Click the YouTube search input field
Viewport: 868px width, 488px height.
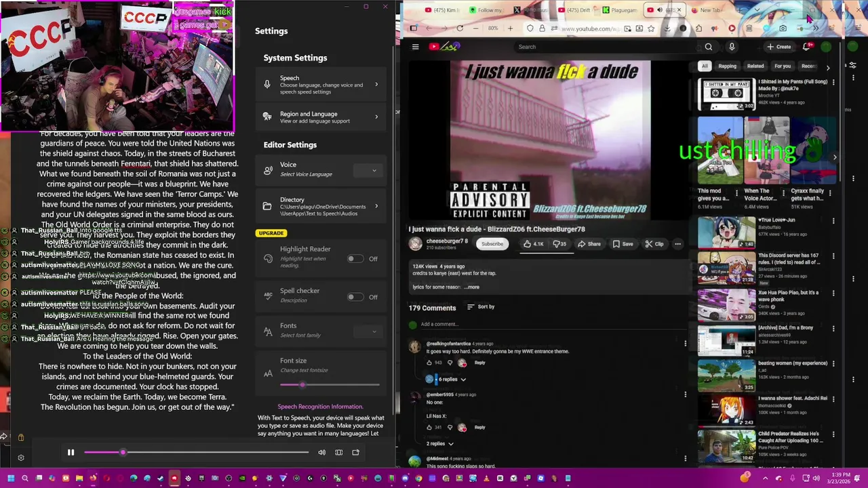point(607,47)
